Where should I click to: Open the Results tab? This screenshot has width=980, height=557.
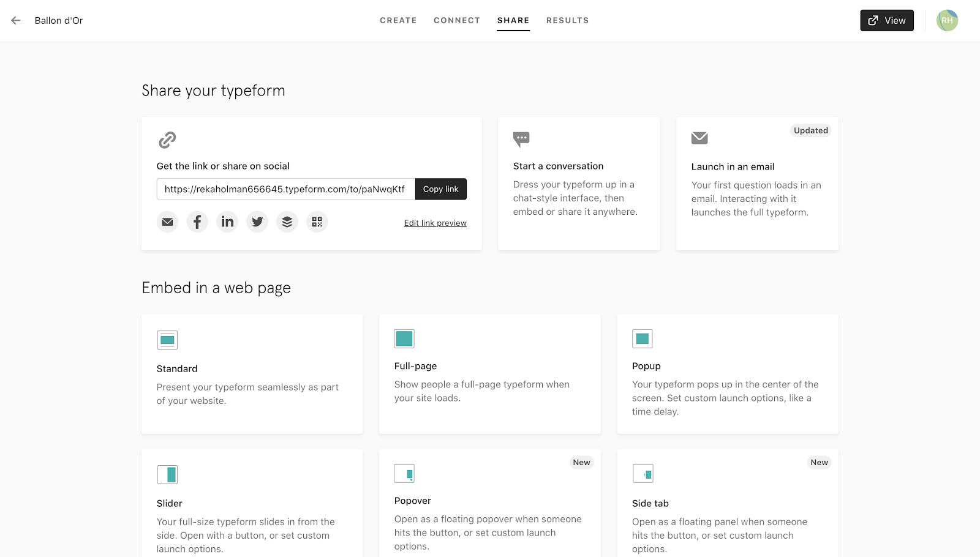click(x=568, y=20)
